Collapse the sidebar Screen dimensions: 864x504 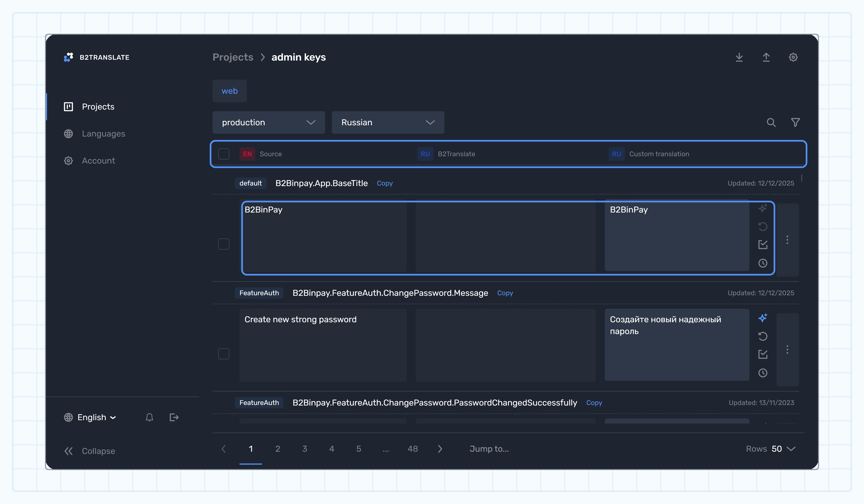click(89, 451)
